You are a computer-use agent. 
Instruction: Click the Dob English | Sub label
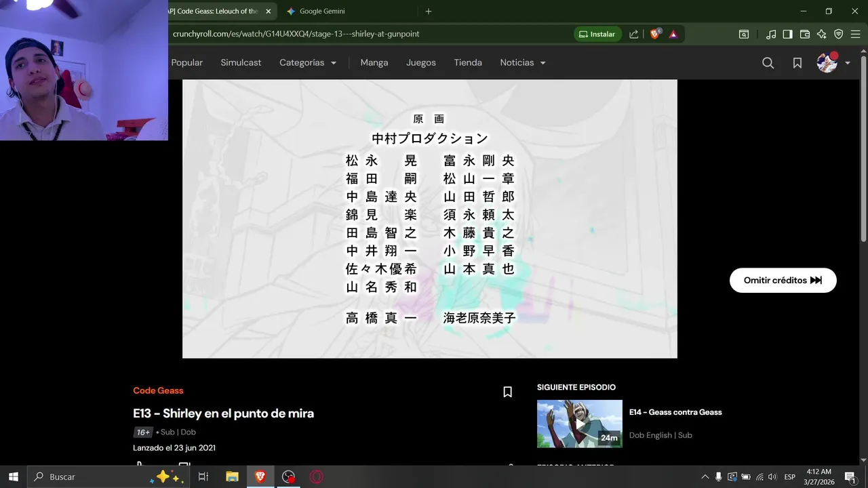pyautogui.click(x=660, y=435)
